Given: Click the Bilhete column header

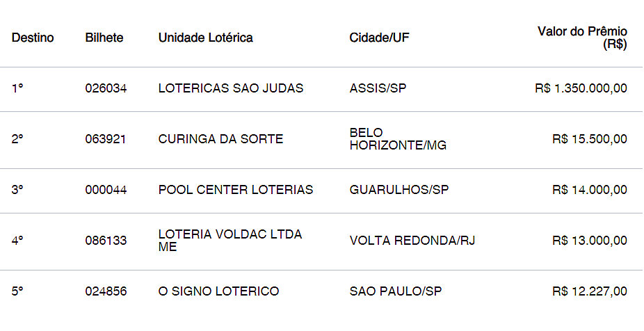Looking at the screenshot, I should click(104, 38).
